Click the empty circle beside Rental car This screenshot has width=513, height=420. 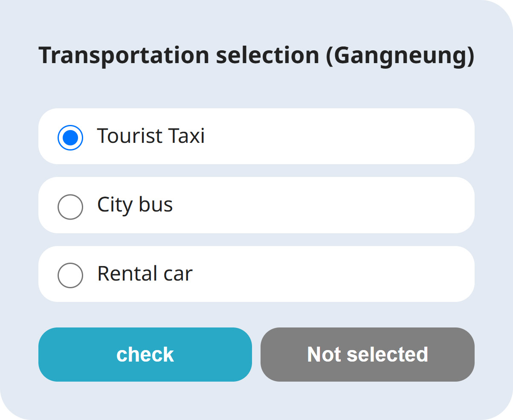coord(70,275)
